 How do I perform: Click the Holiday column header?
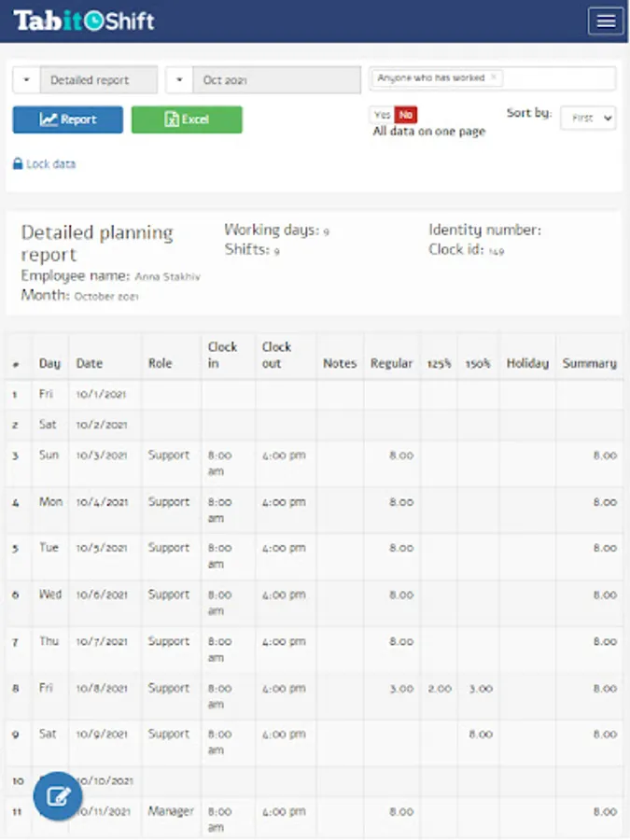[x=527, y=363]
